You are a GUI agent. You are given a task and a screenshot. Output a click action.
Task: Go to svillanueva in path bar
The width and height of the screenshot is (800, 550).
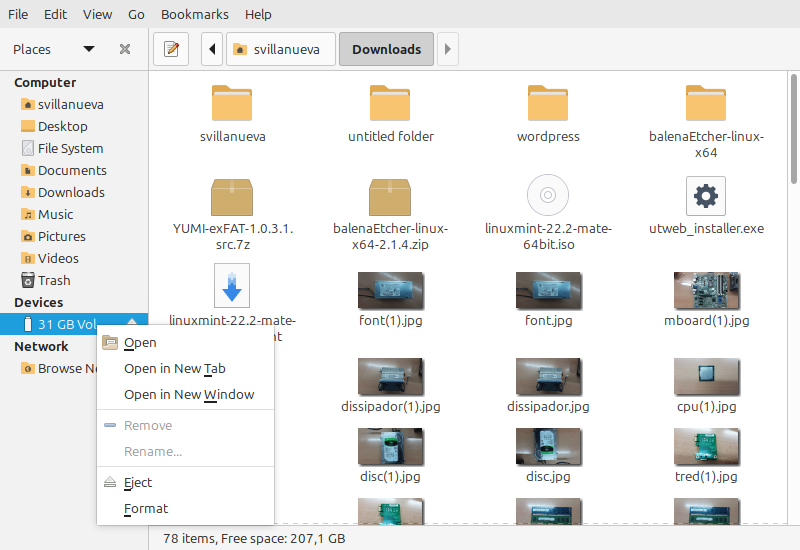click(280, 49)
